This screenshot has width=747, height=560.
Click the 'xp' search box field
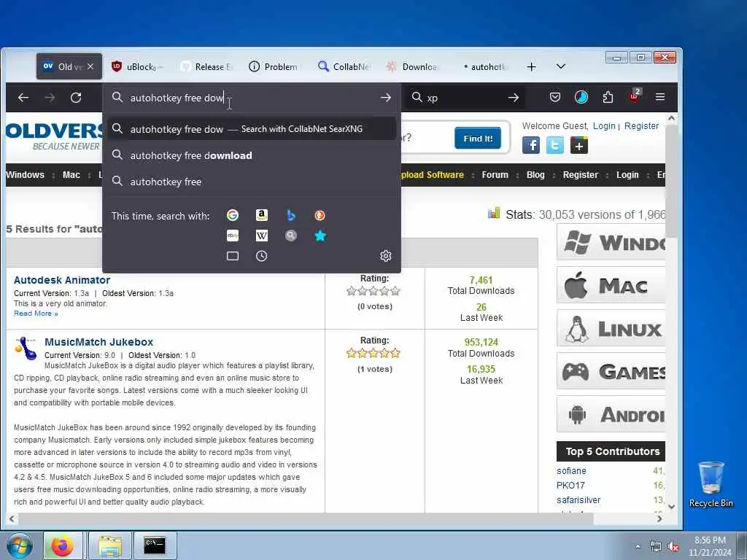(x=463, y=98)
